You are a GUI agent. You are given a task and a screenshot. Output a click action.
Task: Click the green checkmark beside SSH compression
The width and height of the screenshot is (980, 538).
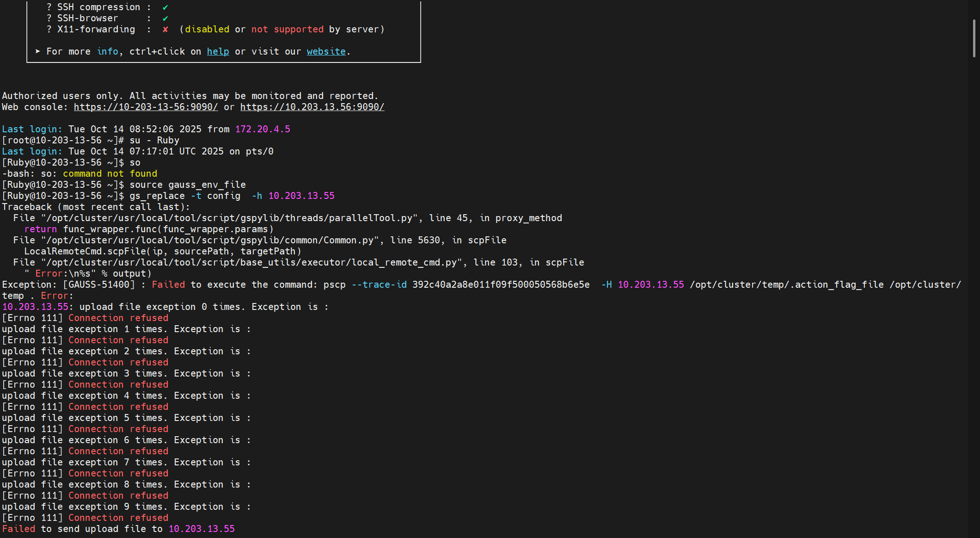click(165, 7)
